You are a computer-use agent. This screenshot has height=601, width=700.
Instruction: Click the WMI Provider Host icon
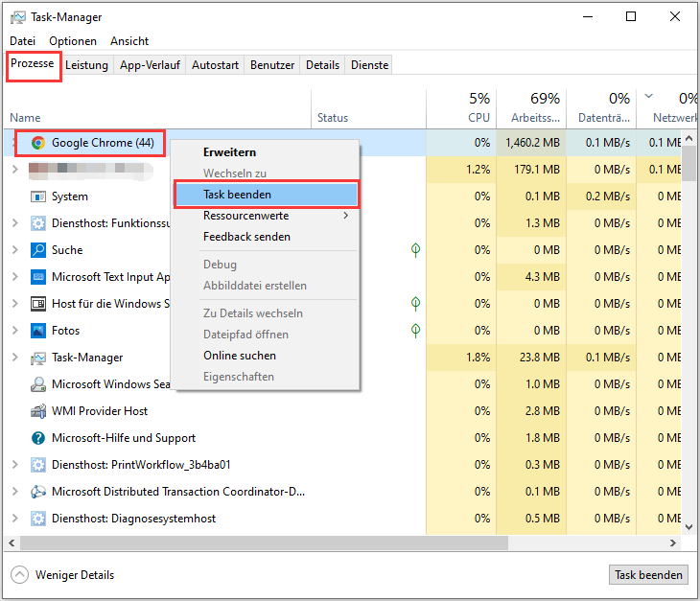[38, 411]
